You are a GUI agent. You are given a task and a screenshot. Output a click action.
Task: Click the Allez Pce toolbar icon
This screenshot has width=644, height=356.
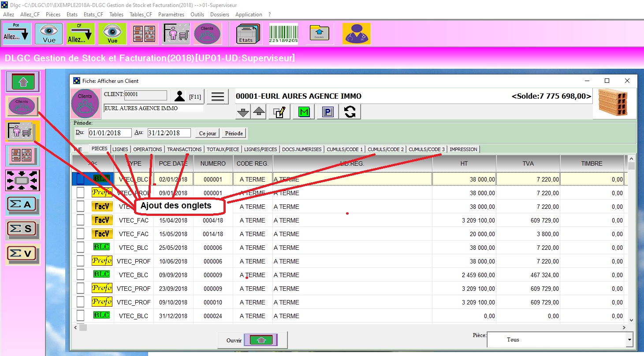(17, 33)
